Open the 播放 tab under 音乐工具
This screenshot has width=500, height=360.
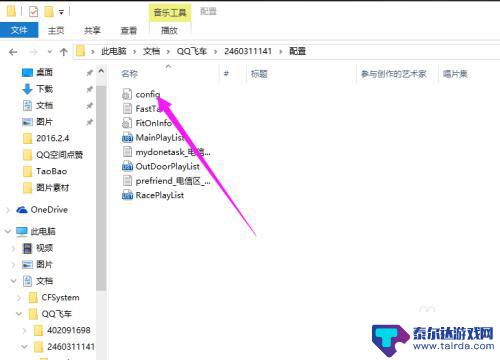click(x=169, y=30)
